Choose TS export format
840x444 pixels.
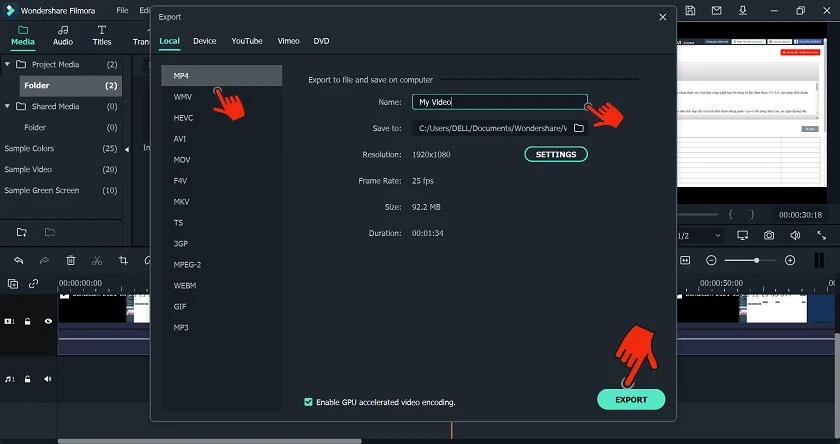[221, 222]
